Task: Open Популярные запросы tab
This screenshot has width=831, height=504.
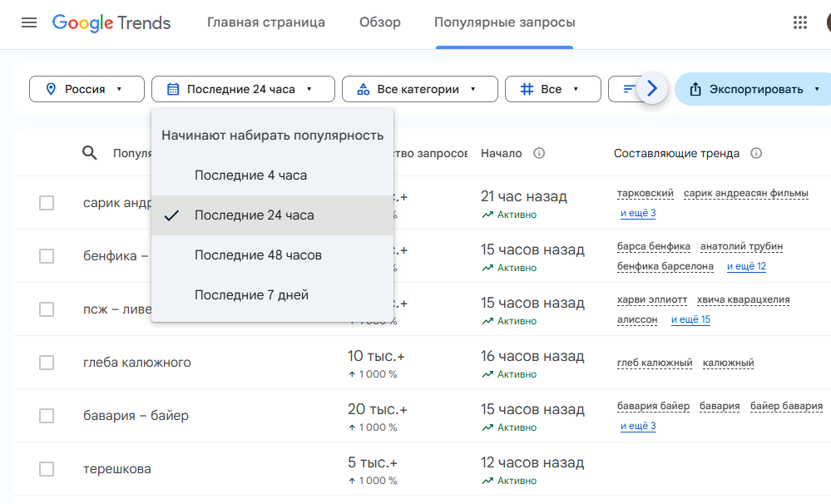Action: tap(505, 22)
